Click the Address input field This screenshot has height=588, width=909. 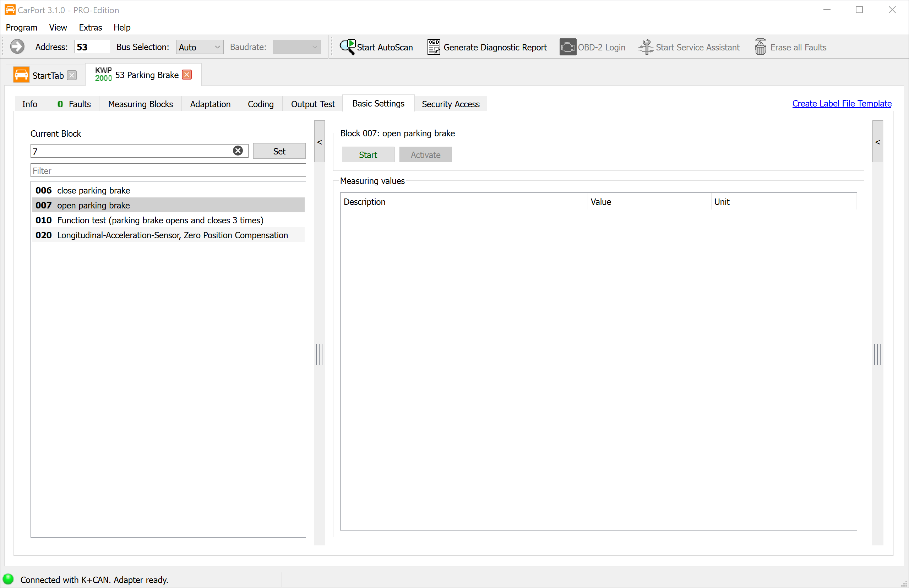(x=92, y=47)
